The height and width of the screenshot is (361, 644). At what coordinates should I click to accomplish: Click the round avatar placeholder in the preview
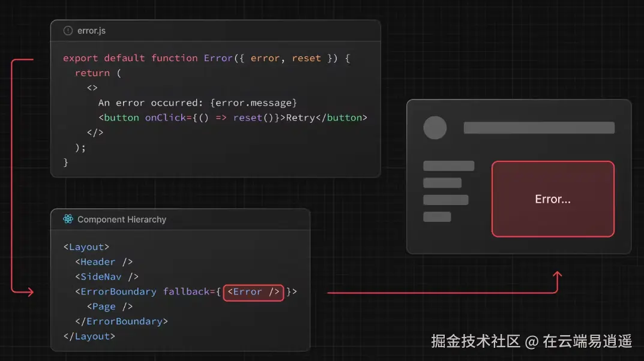point(435,128)
